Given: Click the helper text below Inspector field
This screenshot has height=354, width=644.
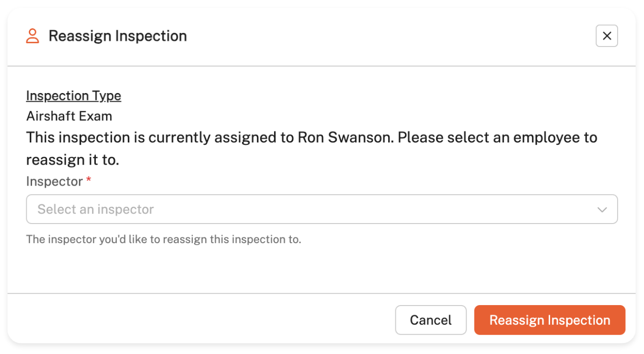Looking at the screenshot, I should coord(163,239).
